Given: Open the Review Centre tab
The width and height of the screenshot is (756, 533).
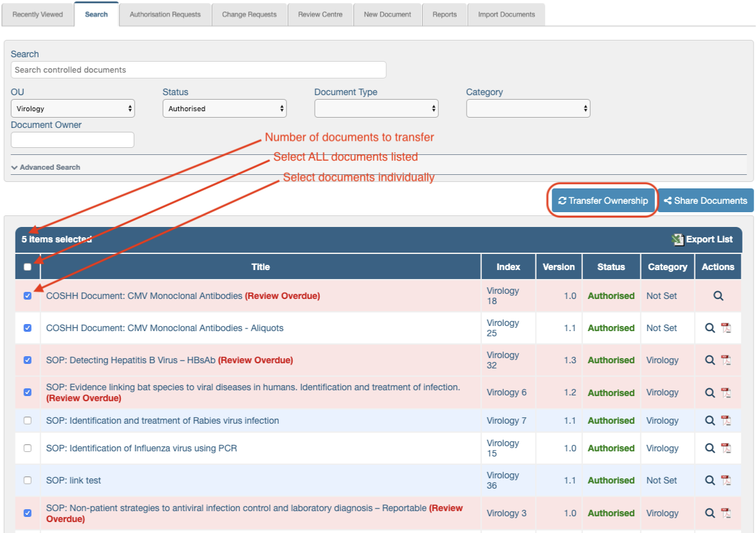Looking at the screenshot, I should pyautogui.click(x=320, y=14).
